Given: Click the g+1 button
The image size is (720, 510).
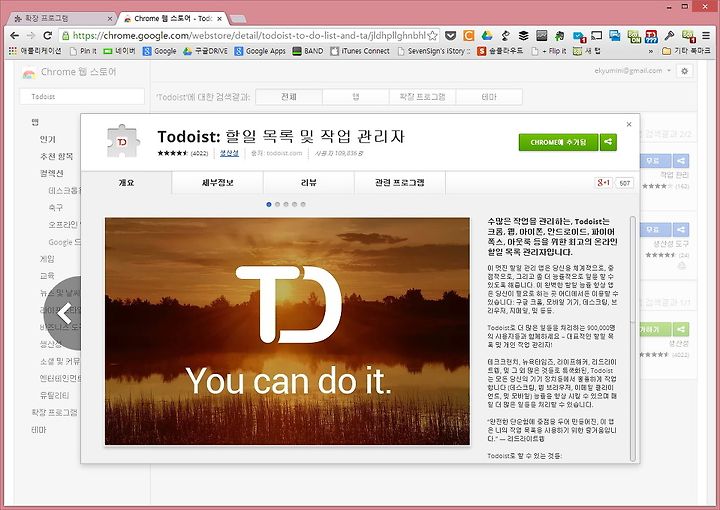Looking at the screenshot, I should click(603, 183).
